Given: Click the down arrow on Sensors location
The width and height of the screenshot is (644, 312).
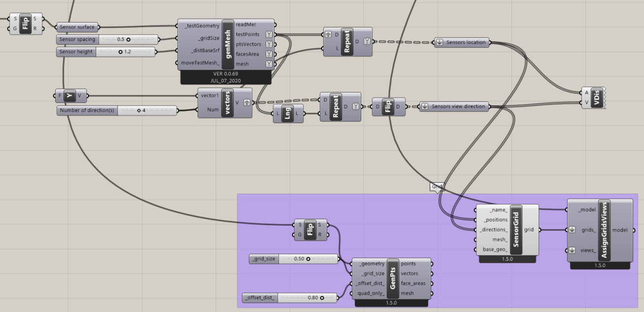Looking at the screenshot, I should click(440, 42).
